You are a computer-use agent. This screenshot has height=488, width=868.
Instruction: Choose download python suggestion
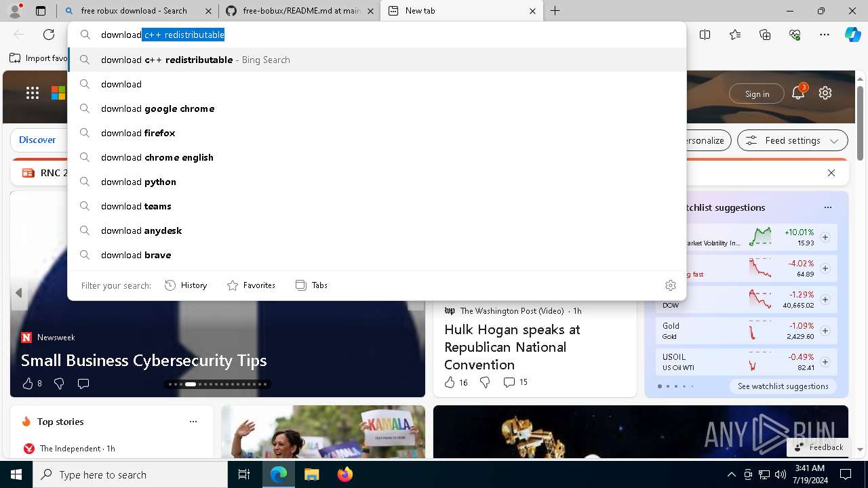(377, 182)
